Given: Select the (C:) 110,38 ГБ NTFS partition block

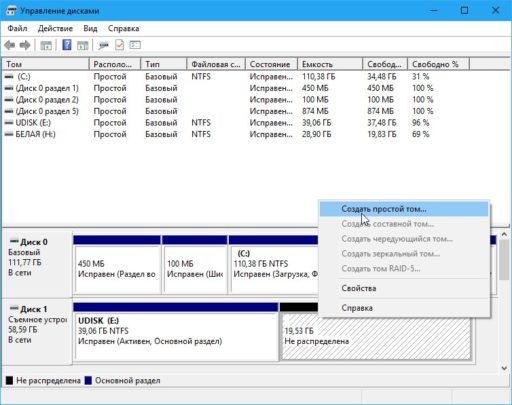Looking at the screenshot, I should pyautogui.click(x=273, y=264).
